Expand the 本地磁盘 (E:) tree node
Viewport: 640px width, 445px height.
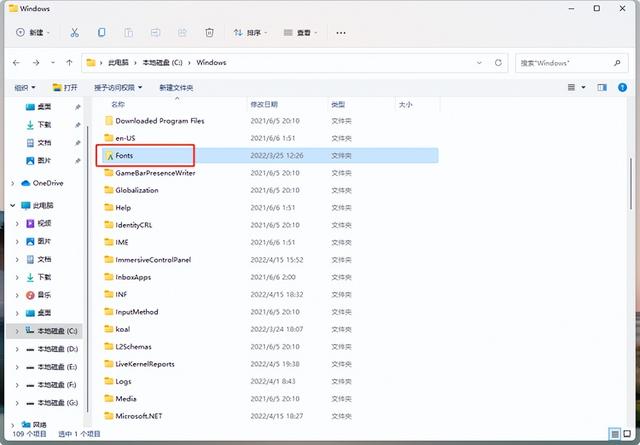click(x=17, y=367)
